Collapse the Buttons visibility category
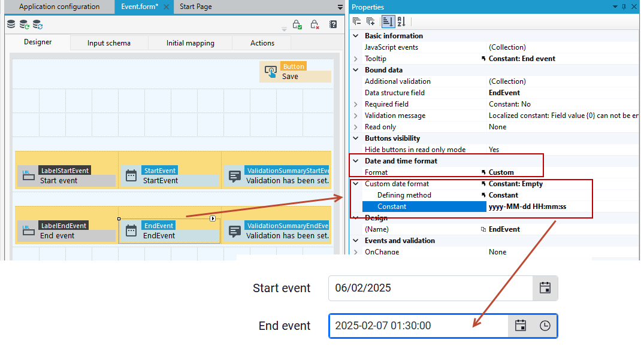Screen dimensions: 641x364 (356, 138)
